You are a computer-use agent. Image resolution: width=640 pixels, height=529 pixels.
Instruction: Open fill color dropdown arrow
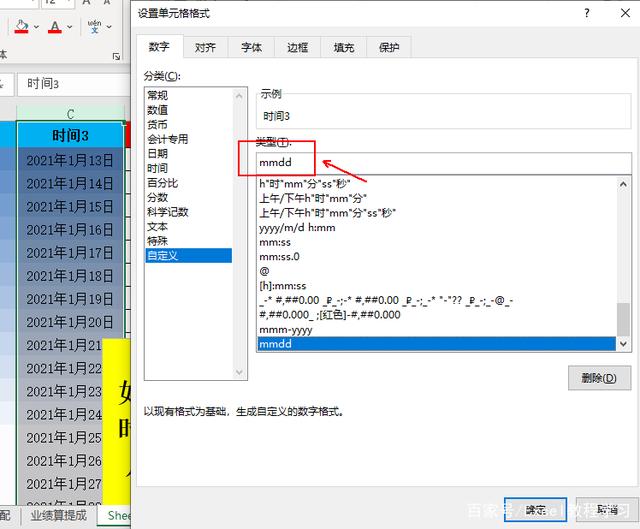click(x=36, y=27)
